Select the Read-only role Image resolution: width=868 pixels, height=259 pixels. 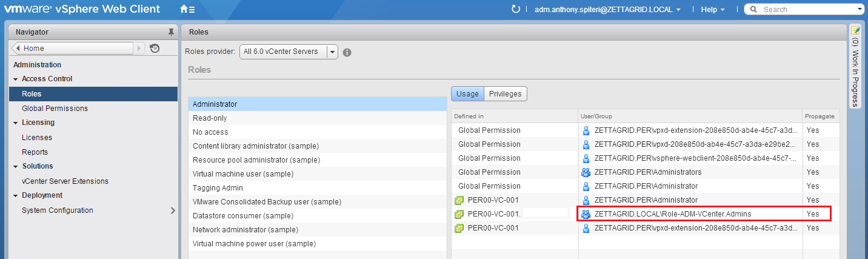[x=318, y=118]
